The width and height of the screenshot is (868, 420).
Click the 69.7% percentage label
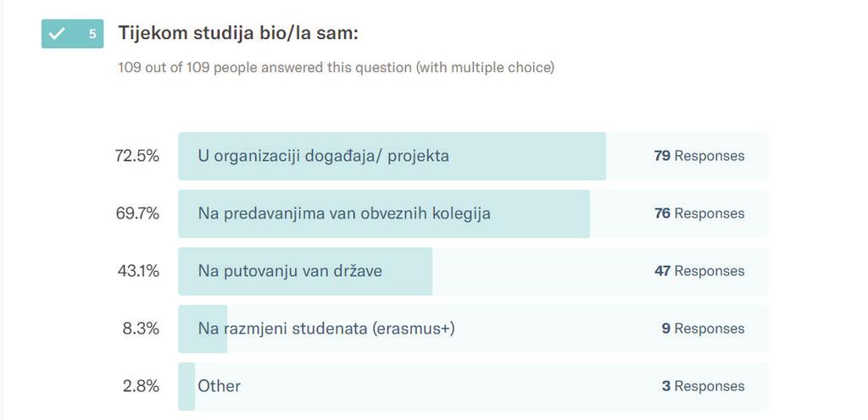[x=137, y=213]
